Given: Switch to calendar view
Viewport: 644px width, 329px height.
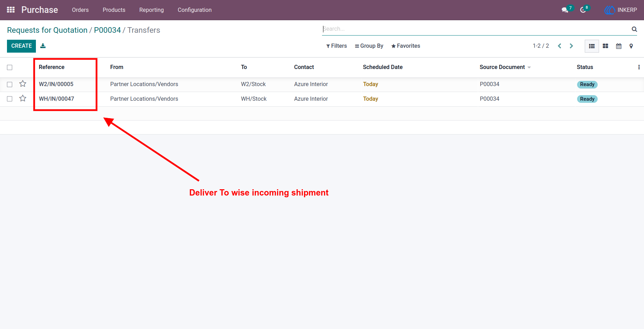Looking at the screenshot, I should (x=619, y=46).
